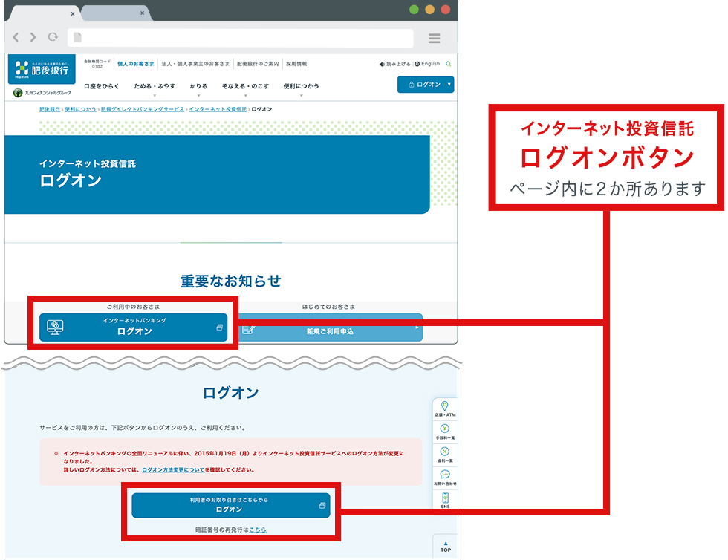
Task: Select 法人・個人事業主のお客さま tab
Action: click(x=195, y=64)
